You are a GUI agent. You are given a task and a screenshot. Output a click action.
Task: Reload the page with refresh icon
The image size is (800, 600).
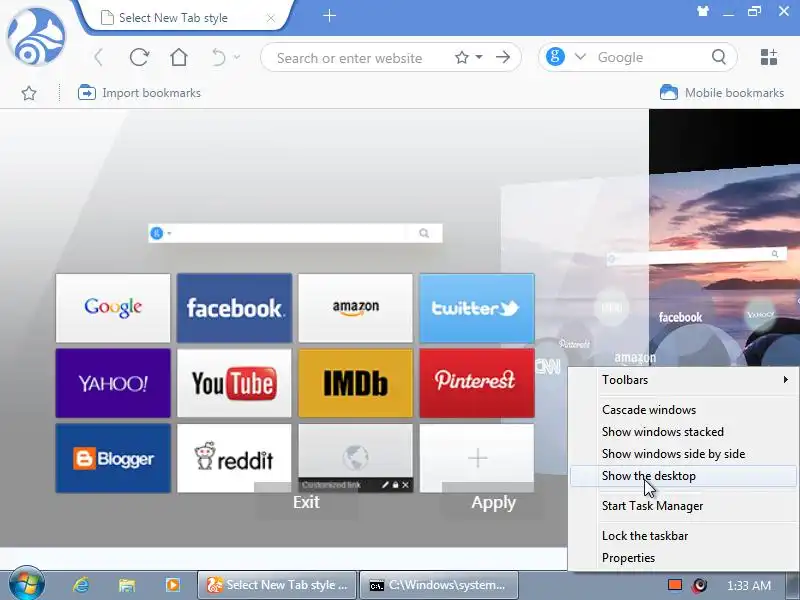139,57
